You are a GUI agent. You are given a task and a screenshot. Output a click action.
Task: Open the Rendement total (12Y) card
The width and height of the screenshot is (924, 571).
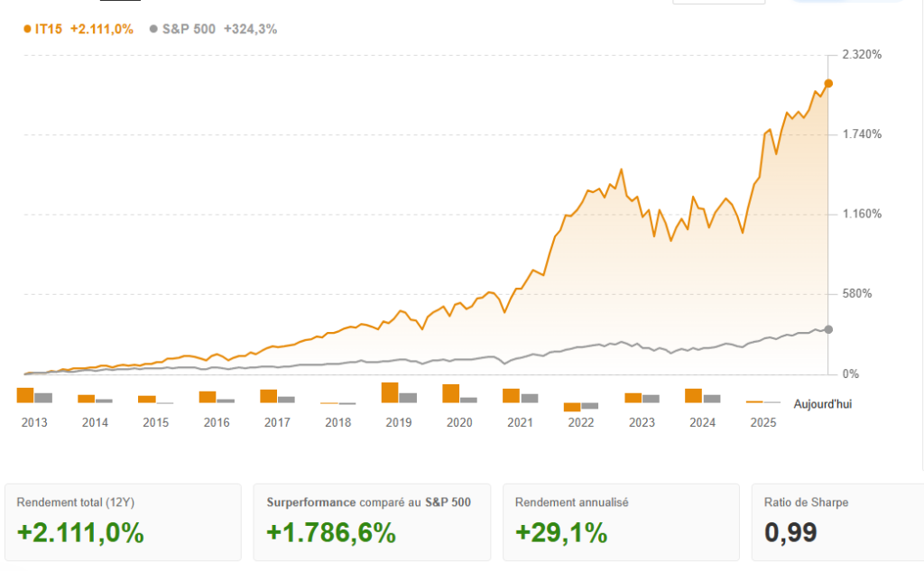coord(123,522)
